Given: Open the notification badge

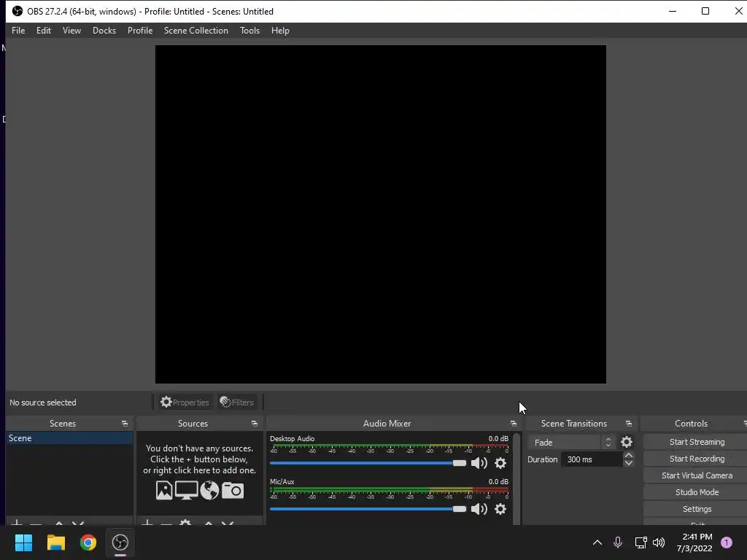Looking at the screenshot, I should pyautogui.click(x=727, y=542).
